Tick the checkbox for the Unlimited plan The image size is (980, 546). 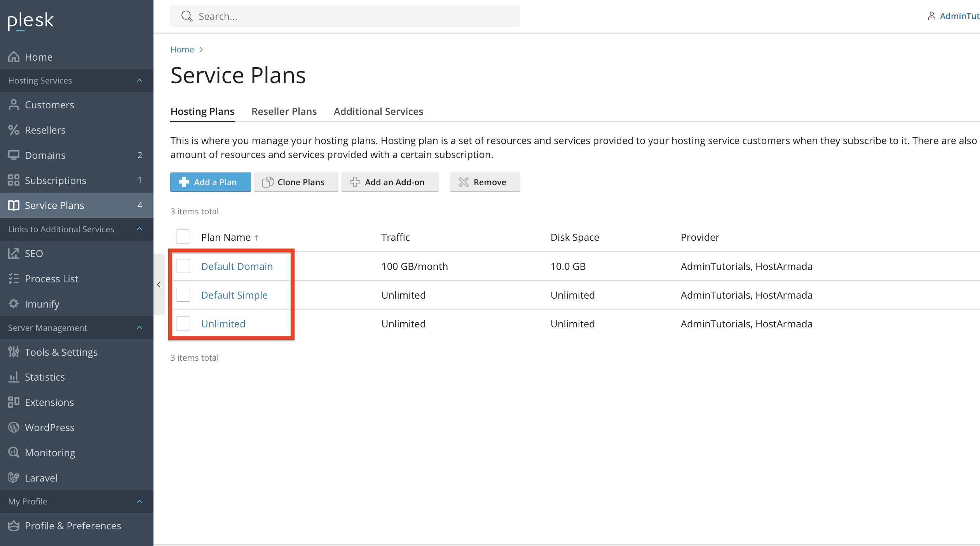coord(183,323)
